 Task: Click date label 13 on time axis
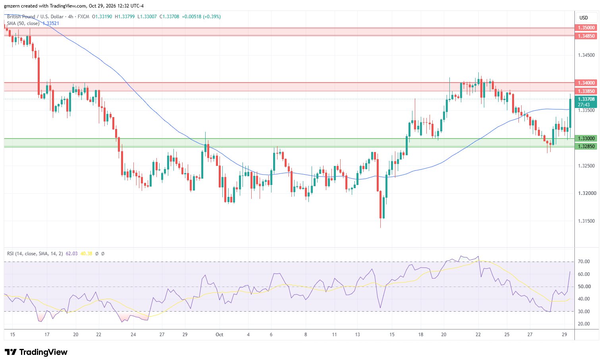357,335
